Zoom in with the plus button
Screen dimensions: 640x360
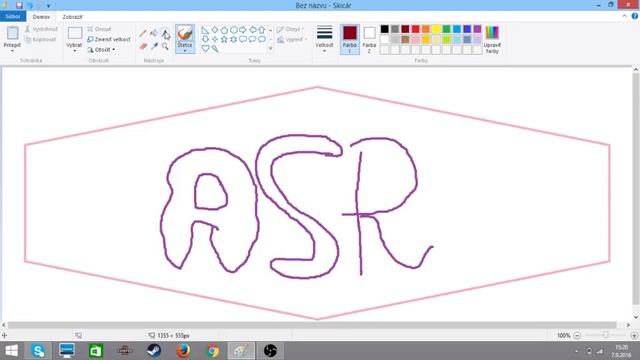tap(634, 336)
